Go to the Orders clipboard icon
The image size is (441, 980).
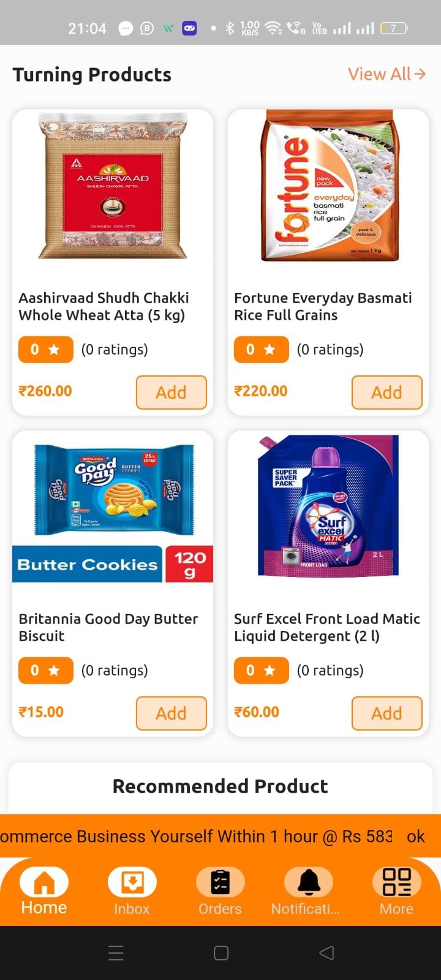[221, 882]
